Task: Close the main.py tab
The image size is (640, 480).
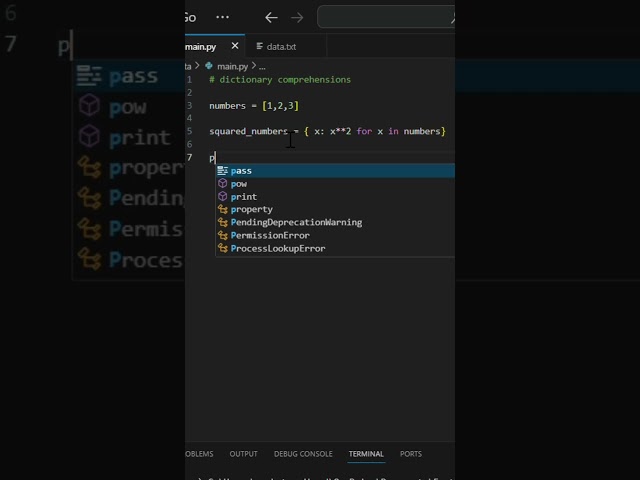Action: 235,46
